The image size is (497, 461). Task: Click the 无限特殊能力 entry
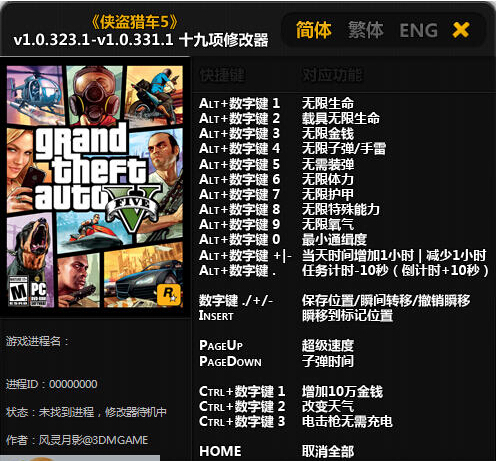coord(341,210)
